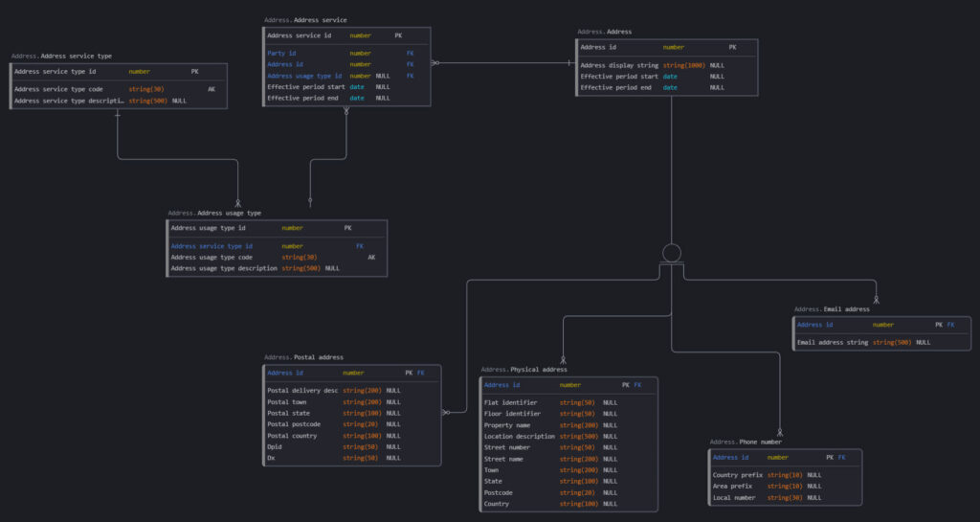Select the Email address string column row
The image size is (980, 522).
pos(861,342)
